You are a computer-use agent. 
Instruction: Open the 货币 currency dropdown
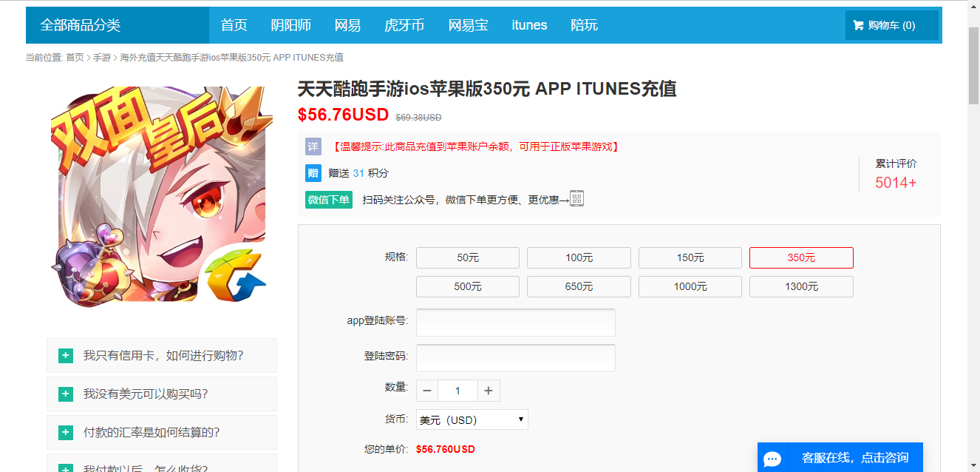472,419
